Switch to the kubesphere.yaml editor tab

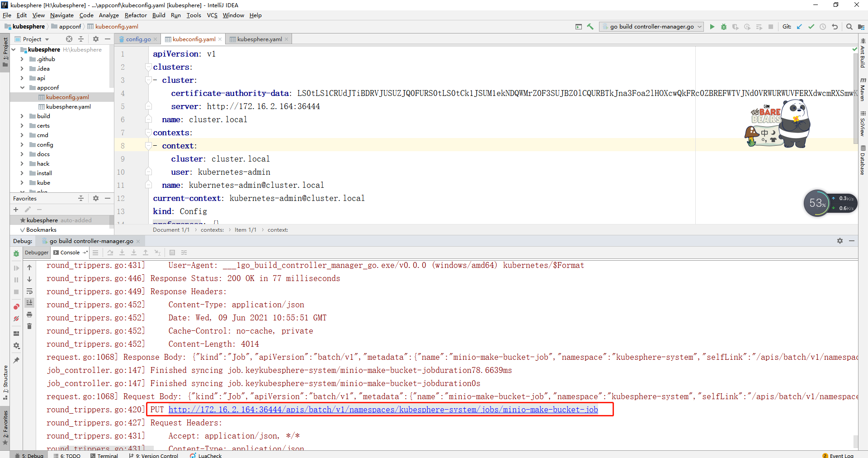(x=259, y=39)
